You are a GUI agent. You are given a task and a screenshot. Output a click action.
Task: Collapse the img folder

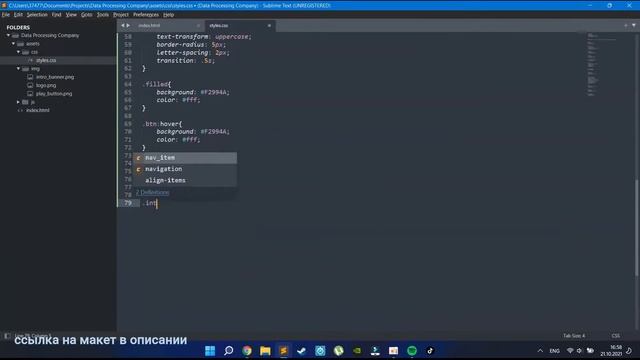[18, 69]
